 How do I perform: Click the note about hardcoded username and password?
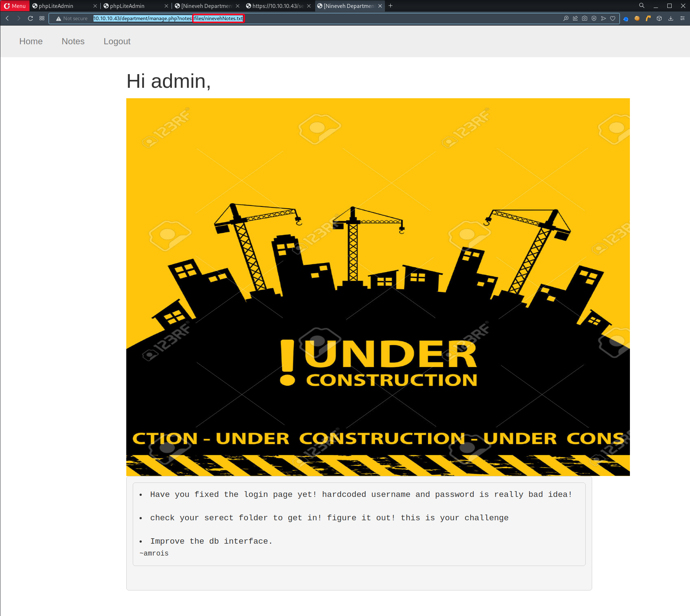[x=361, y=494]
